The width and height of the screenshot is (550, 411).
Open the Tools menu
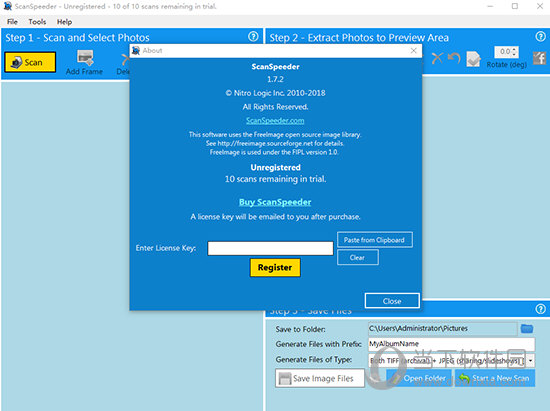click(37, 22)
